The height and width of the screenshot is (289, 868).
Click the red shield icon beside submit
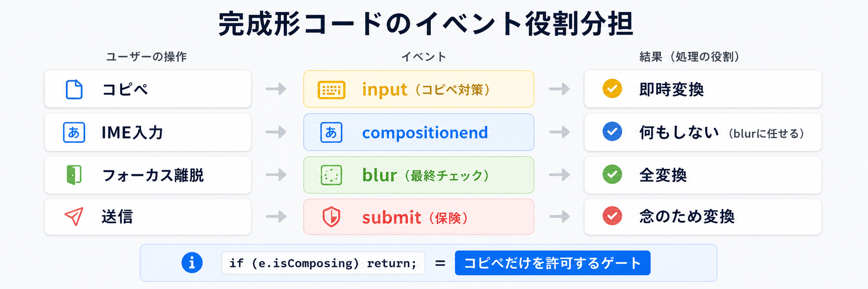[x=331, y=217]
